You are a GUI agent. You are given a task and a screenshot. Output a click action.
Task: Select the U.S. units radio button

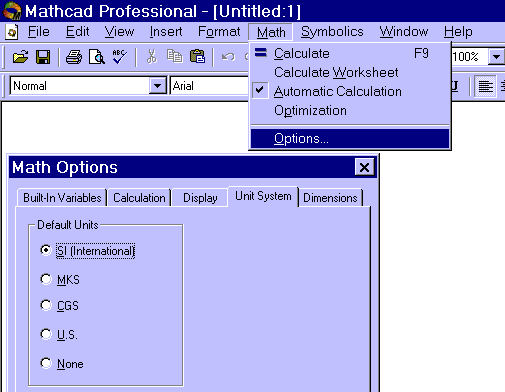point(46,334)
